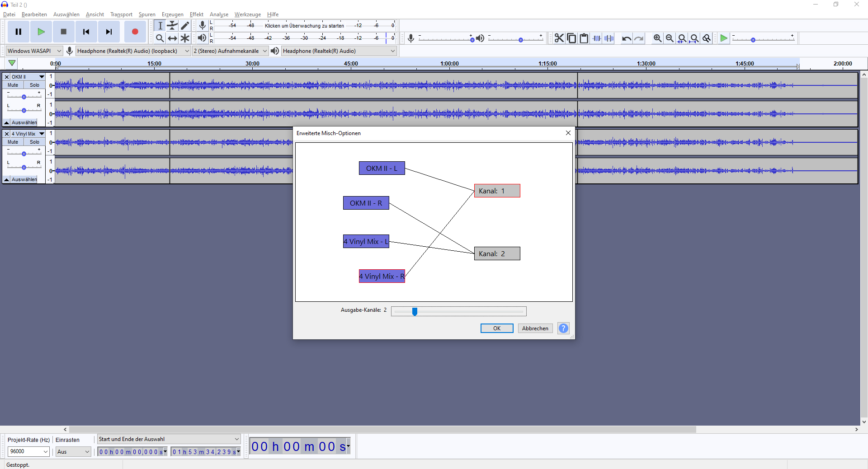Screen dimensions: 868x469
Task: Choose the Draw pencil tool
Action: click(x=185, y=26)
